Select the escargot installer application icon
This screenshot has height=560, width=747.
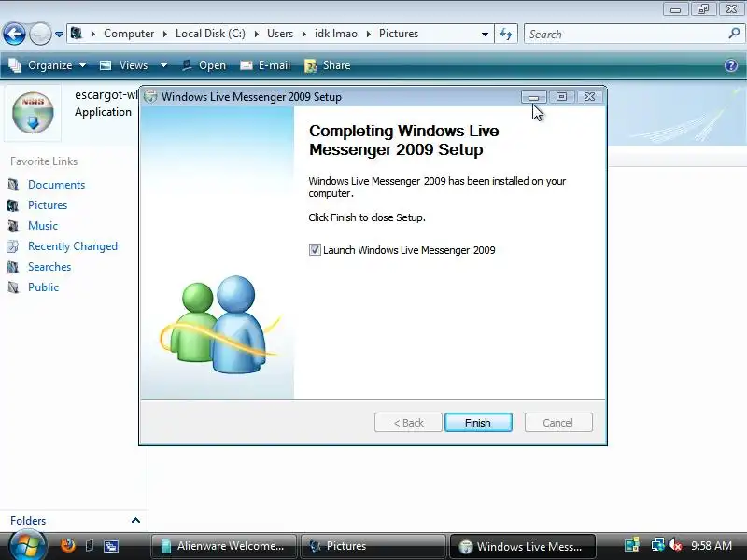[33, 112]
